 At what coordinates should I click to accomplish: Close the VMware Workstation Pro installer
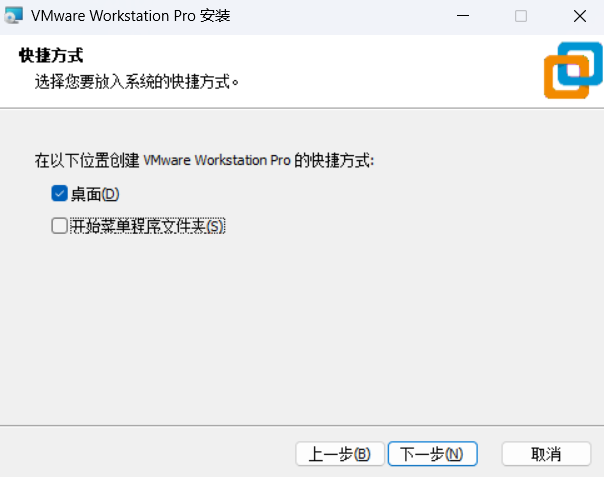pyautogui.click(x=580, y=16)
